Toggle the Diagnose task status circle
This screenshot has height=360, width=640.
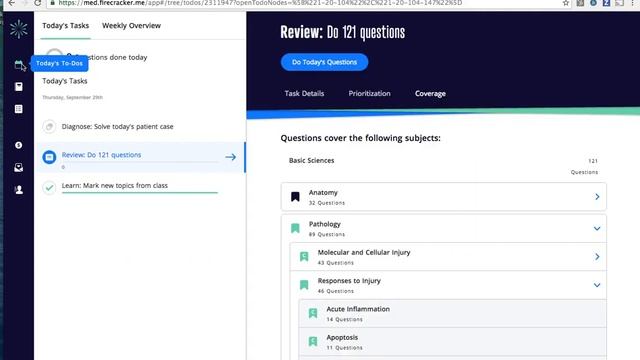pyautogui.click(x=49, y=127)
